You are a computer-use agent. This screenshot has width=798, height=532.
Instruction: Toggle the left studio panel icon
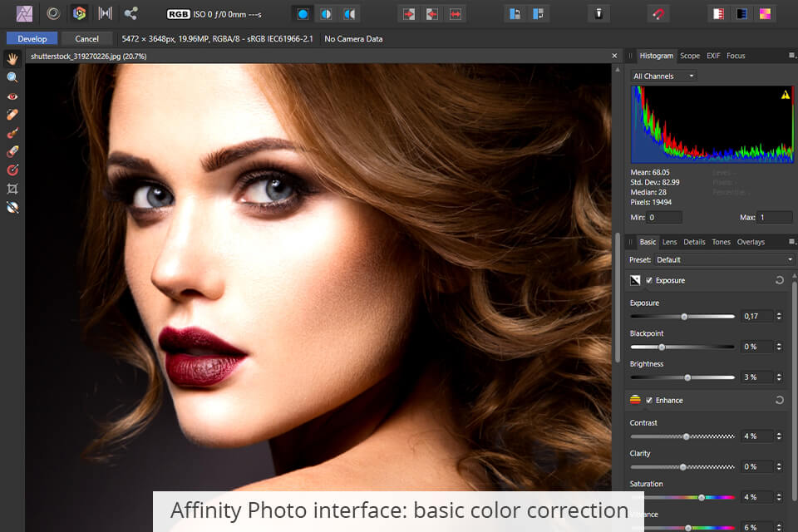515,14
